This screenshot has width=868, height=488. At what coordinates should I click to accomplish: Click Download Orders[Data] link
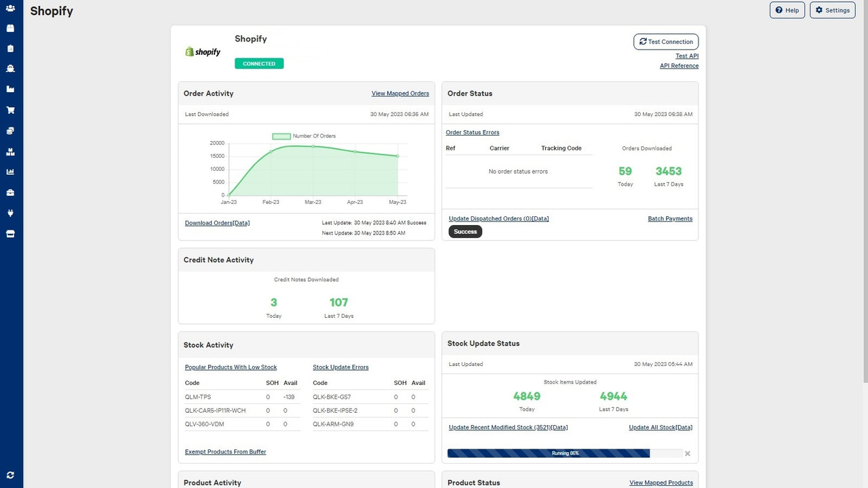click(x=217, y=222)
